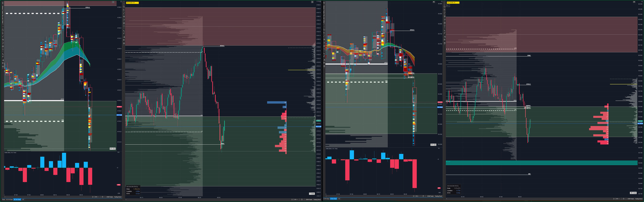Click the left scroll arrow on the first pane's time axis
Image resolution: width=644 pixels, height=202 pixels.
click(5, 197)
